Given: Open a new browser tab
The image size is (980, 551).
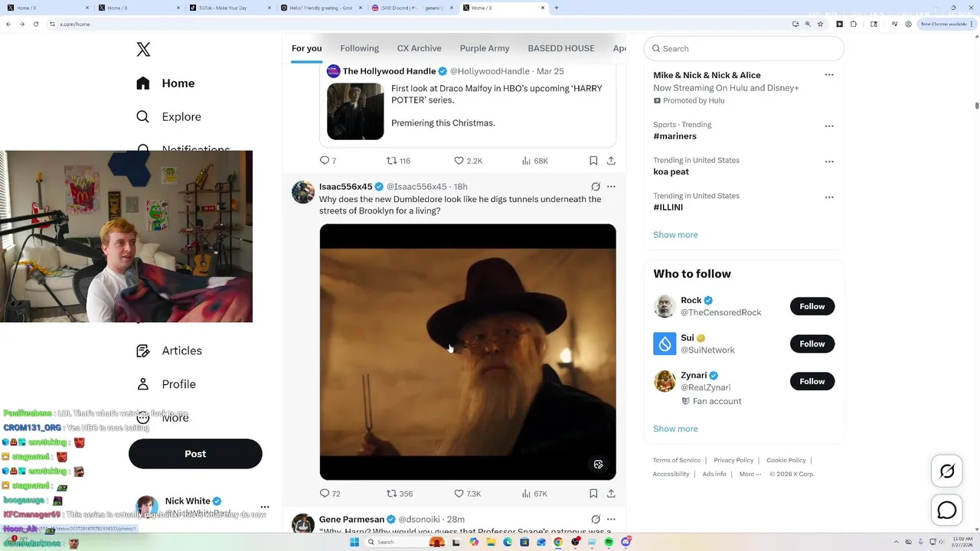Looking at the screenshot, I should click(x=556, y=8).
